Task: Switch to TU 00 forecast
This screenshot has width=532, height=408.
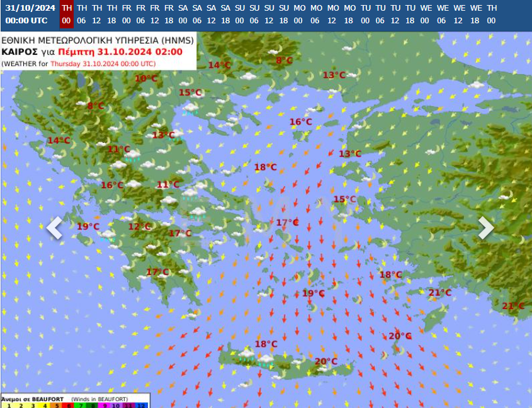Action: click(x=365, y=14)
